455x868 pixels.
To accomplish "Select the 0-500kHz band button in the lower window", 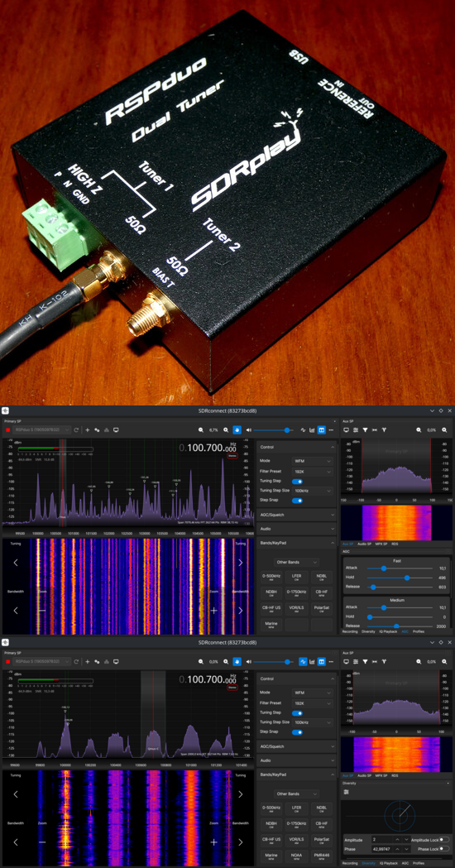I will tap(271, 809).
